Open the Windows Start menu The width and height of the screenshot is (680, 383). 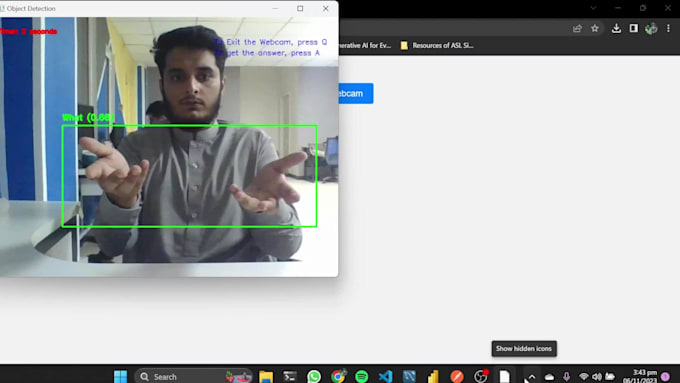[120, 376]
